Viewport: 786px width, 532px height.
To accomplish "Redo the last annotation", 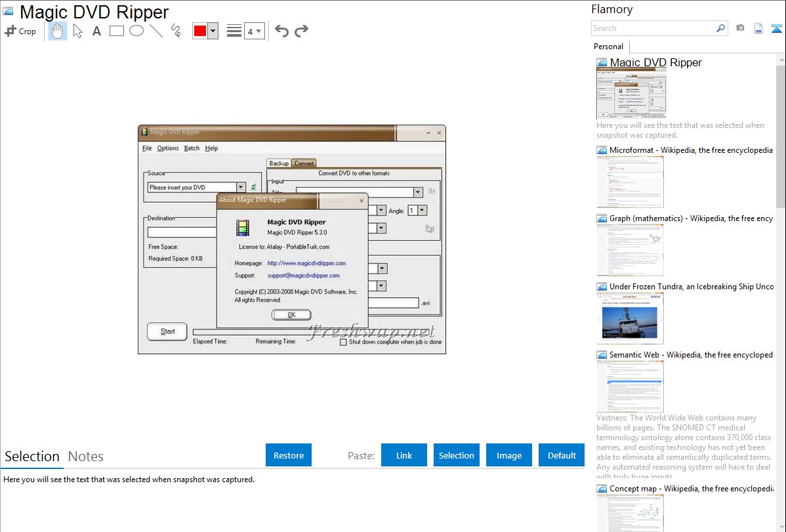I will [x=301, y=31].
